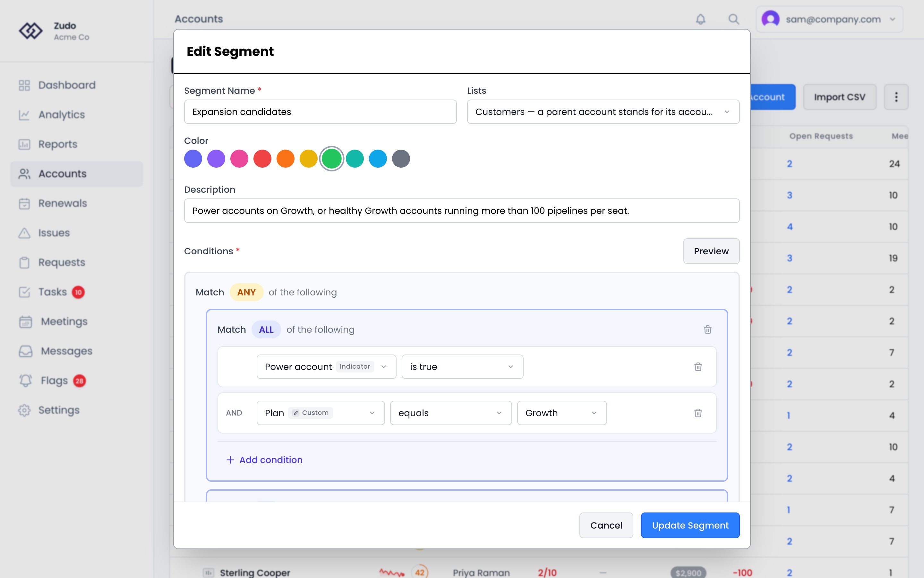Select the gray color swatch
924x578 pixels.
point(401,159)
